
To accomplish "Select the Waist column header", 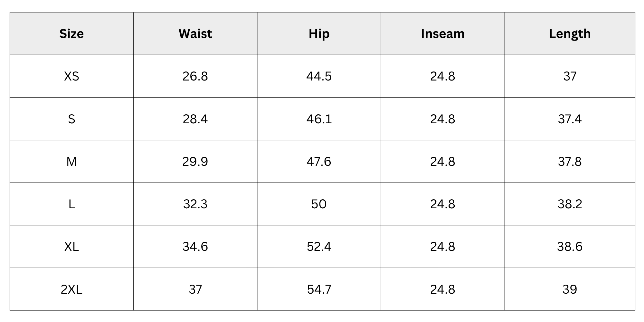I will pyautogui.click(x=195, y=34).
